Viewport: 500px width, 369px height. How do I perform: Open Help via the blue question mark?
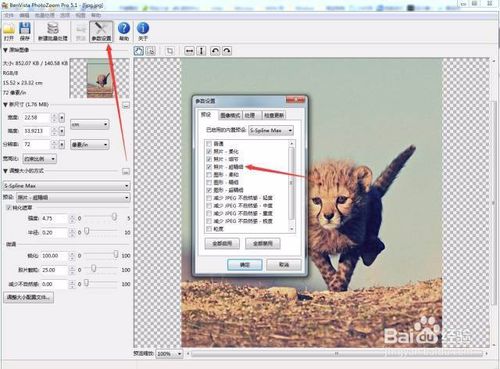[124, 32]
